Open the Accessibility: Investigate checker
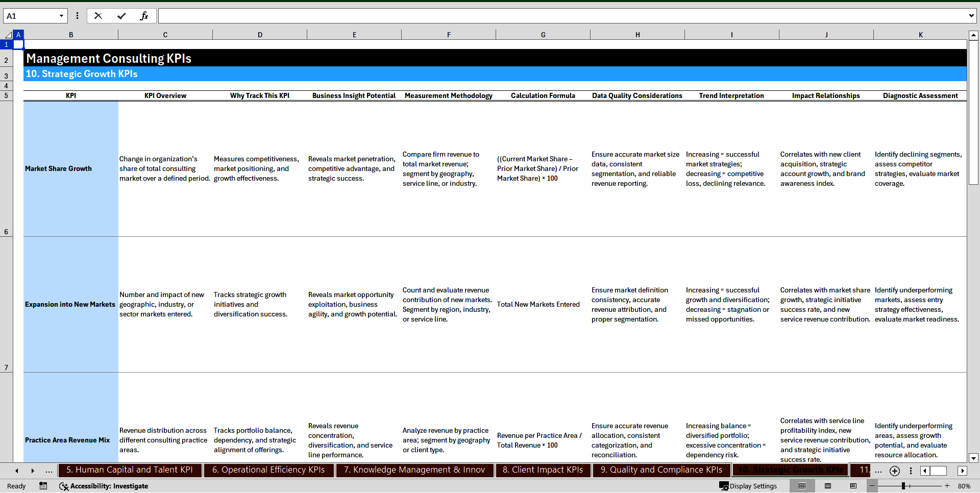The image size is (980, 493). (x=104, y=486)
